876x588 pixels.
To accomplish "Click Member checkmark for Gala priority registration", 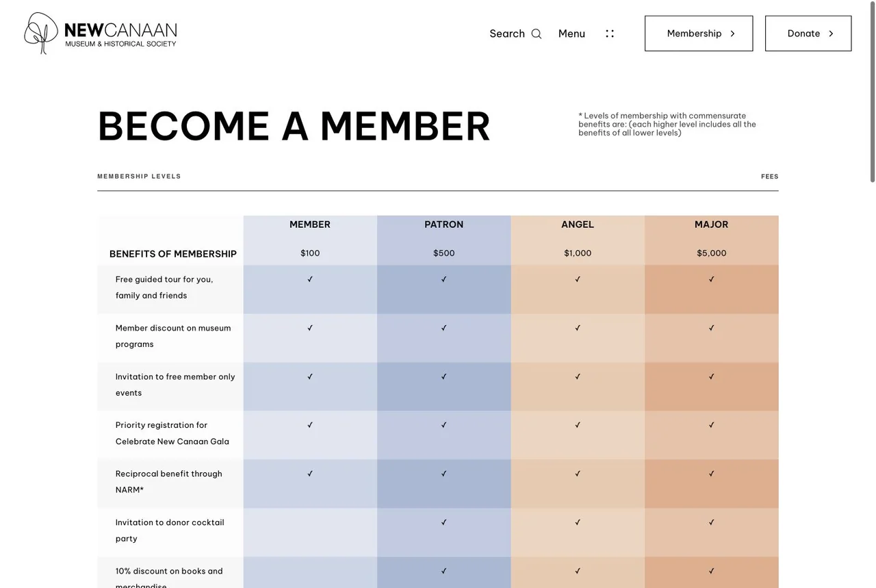I will pyautogui.click(x=310, y=425).
